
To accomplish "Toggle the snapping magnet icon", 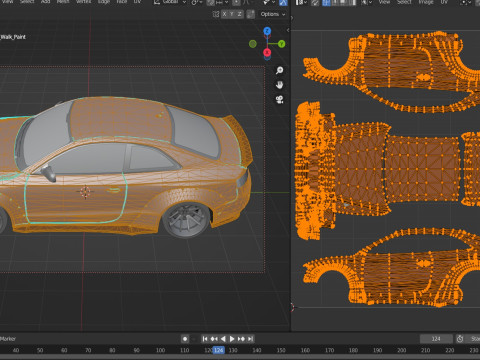I will pos(211,2).
